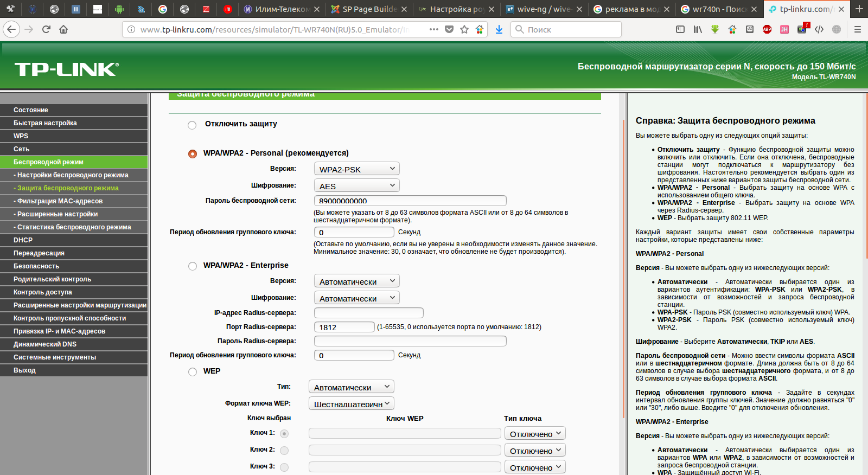
Task: Open the downloads arrow icon
Action: coord(499,29)
